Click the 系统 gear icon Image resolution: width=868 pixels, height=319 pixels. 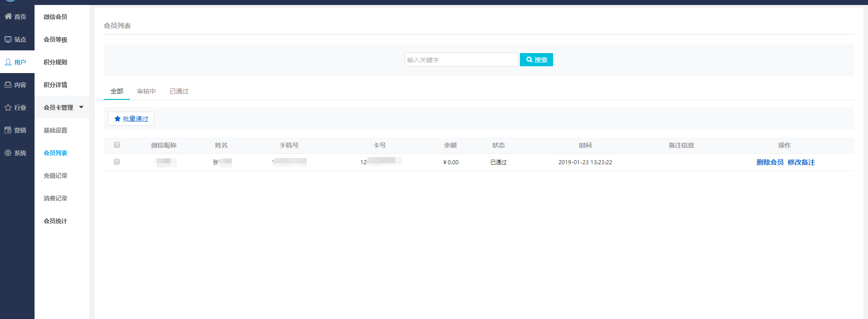tap(8, 153)
